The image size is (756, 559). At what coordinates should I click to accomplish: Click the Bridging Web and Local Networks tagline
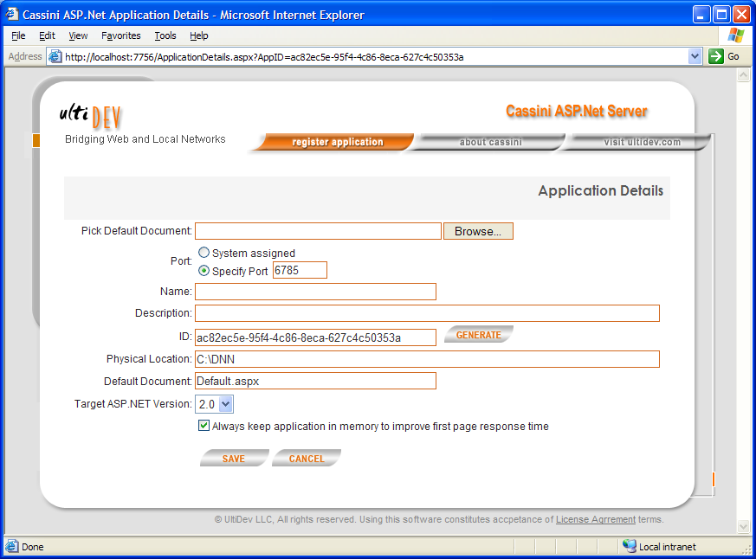pyautogui.click(x=145, y=139)
